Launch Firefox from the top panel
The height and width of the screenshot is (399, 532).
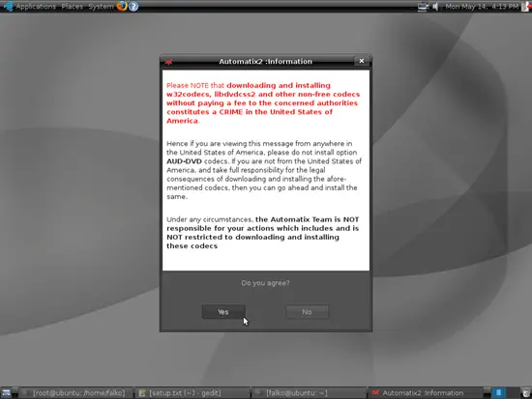[x=122, y=6]
